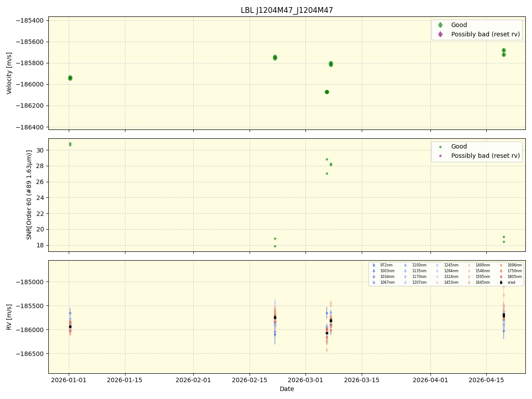Click the 2026-04-15 date tick label
This screenshot has width=532, height=399.
click(x=487, y=380)
